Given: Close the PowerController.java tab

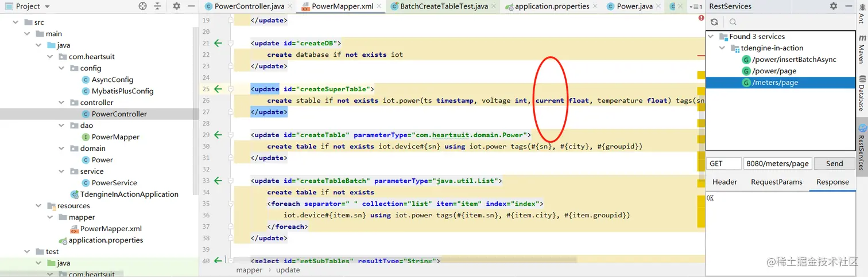Looking at the screenshot, I should (289, 6).
